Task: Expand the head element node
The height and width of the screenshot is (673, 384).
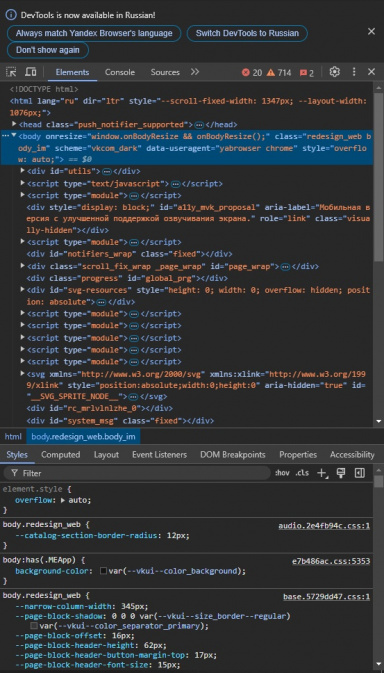Action: tap(15, 124)
